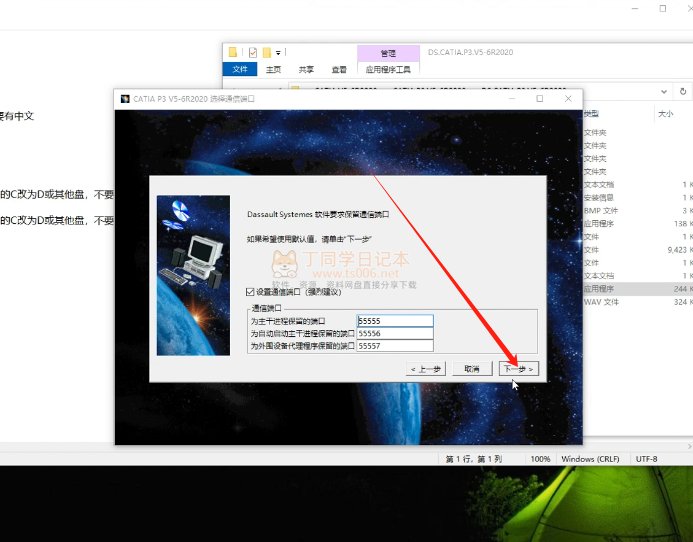Select the highlighted 应用程序 244 K row

(638, 289)
